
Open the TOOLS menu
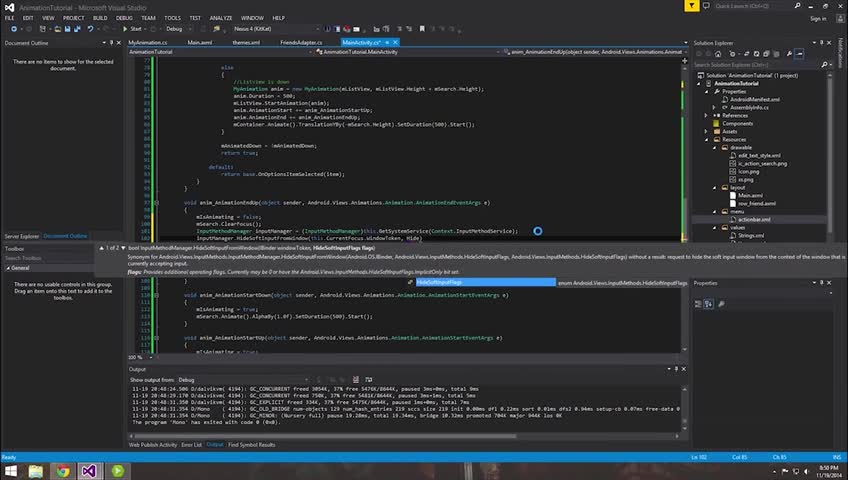point(173,18)
